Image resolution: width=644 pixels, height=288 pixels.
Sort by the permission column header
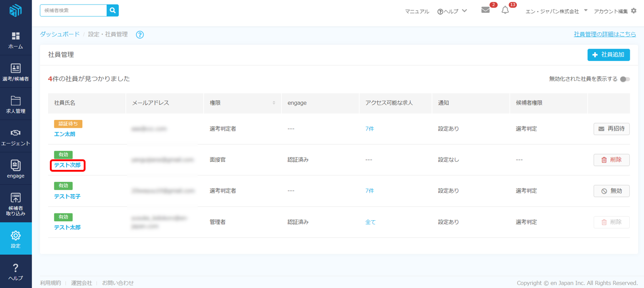click(274, 103)
